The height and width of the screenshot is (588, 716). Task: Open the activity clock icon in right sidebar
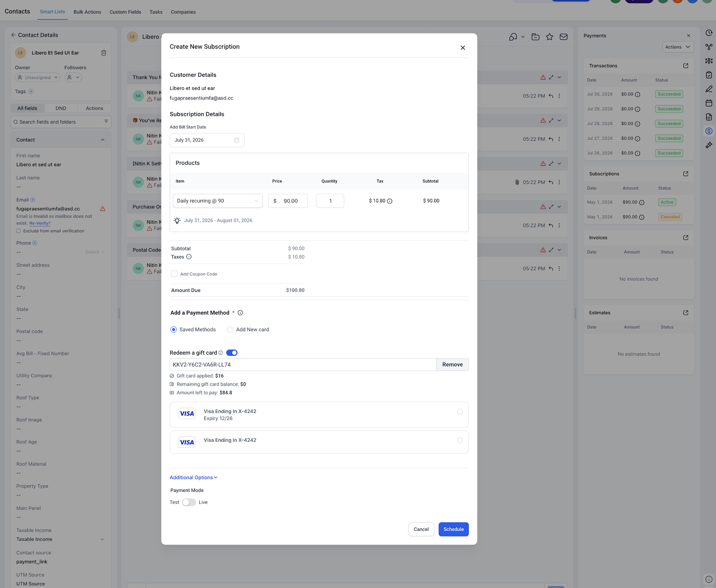pyautogui.click(x=709, y=33)
